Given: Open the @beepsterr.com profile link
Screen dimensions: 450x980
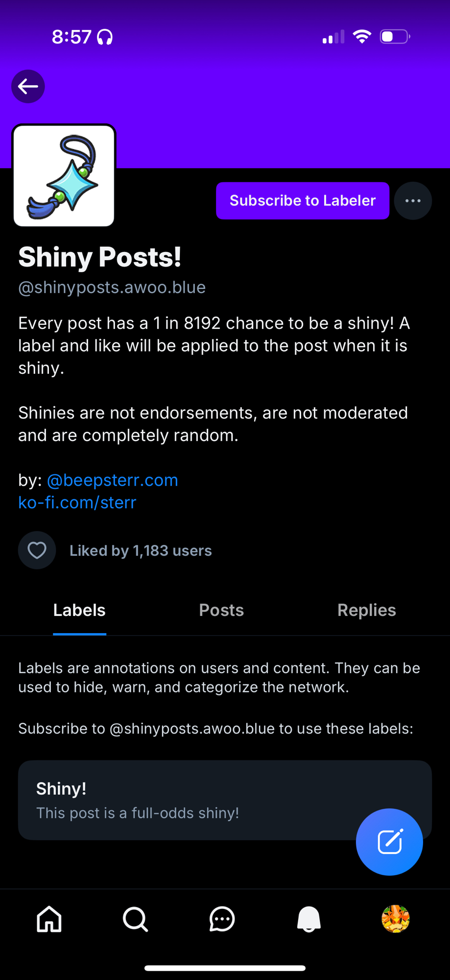Looking at the screenshot, I should (x=113, y=480).
